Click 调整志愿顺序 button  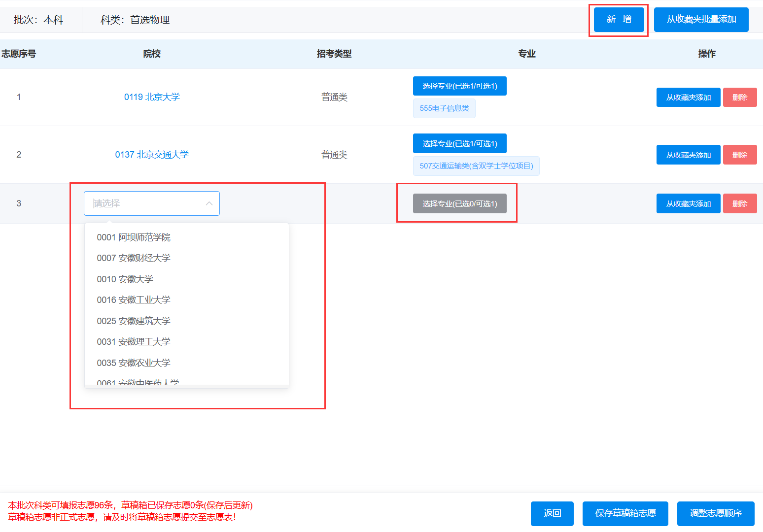(x=715, y=513)
